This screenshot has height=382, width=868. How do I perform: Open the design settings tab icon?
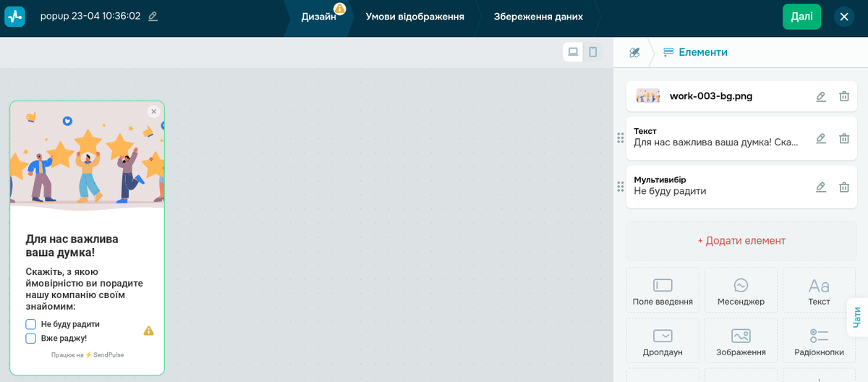point(634,52)
